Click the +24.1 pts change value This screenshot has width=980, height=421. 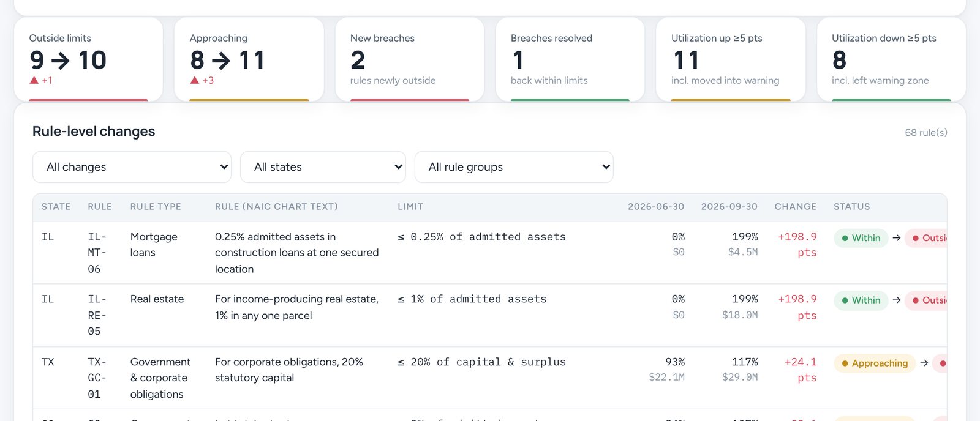tap(801, 370)
